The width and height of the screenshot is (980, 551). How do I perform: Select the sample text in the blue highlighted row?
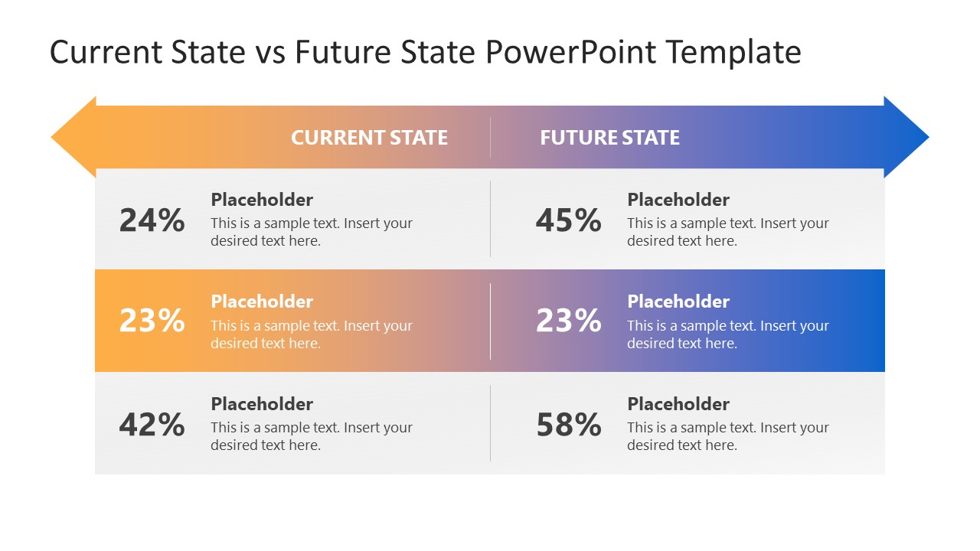click(x=728, y=334)
